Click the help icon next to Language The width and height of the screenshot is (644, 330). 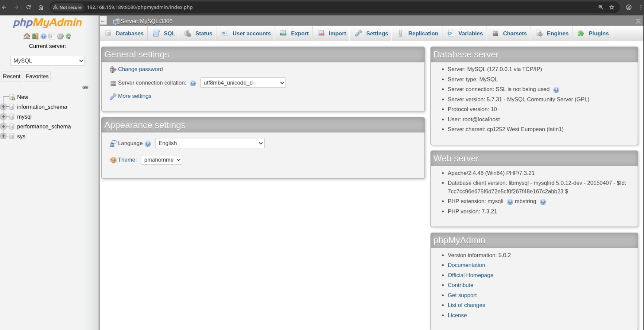pos(148,144)
